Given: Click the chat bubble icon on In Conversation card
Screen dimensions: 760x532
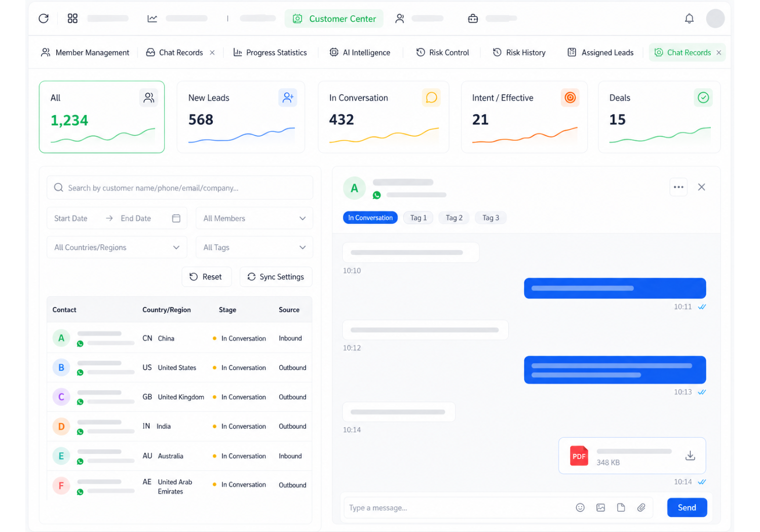Looking at the screenshot, I should point(432,98).
